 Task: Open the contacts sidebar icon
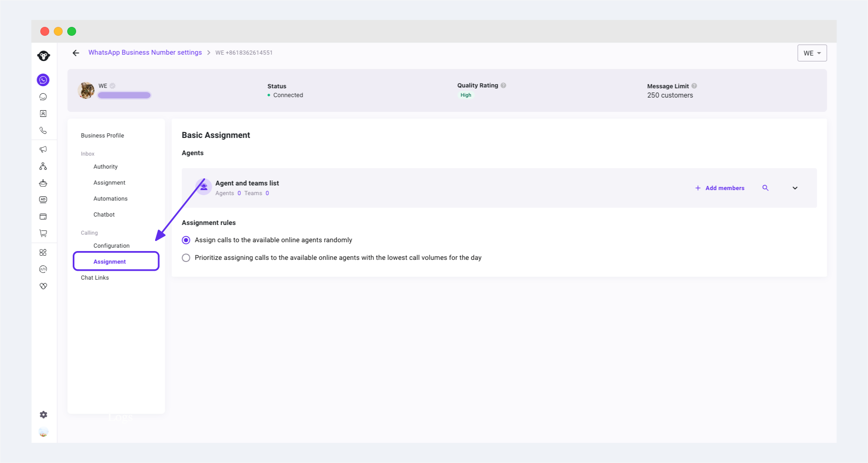pos(43,114)
